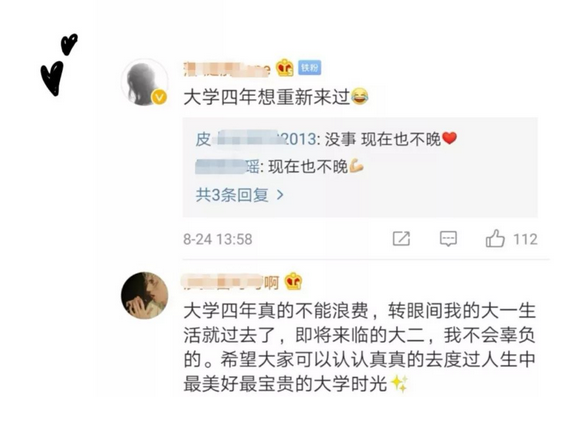Open the replier username ending in 瑶

(x=228, y=167)
